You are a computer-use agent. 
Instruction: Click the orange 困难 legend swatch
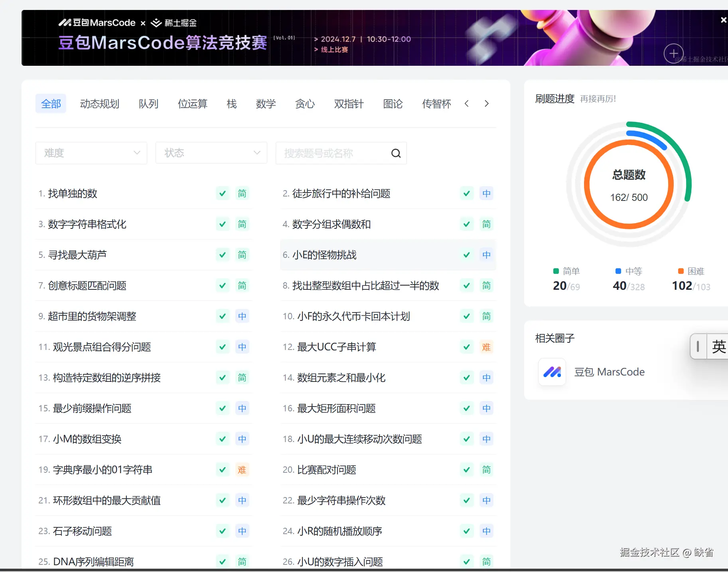click(681, 271)
